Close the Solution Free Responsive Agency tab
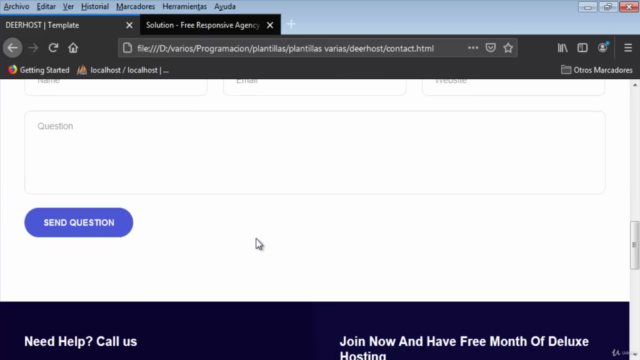 pos(270,25)
